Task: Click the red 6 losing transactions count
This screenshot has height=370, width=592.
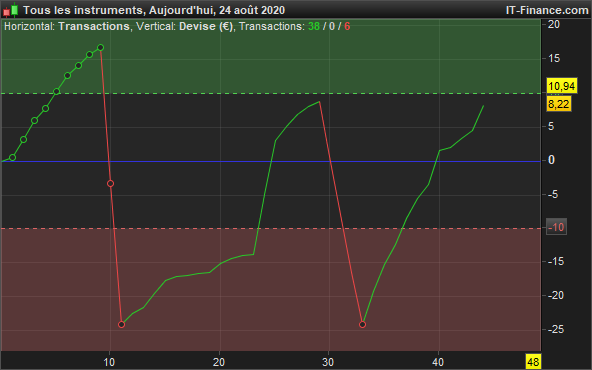Action: coord(347,26)
